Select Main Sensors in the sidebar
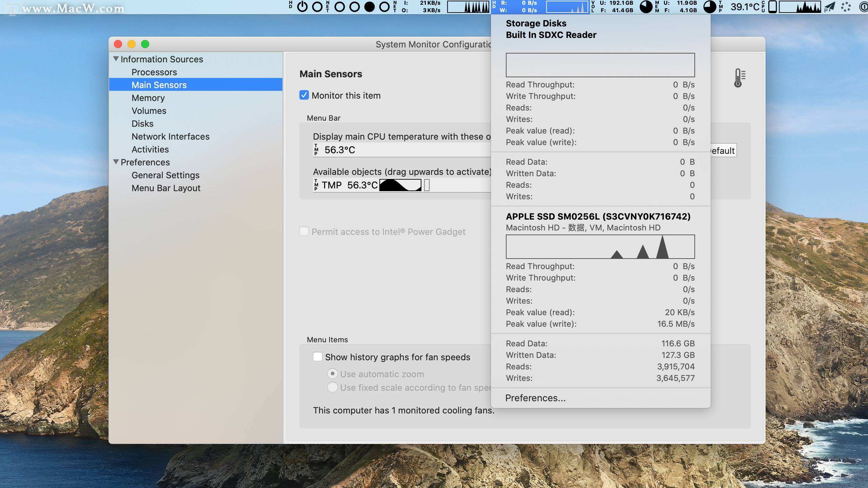The width and height of the screenshot is (868, 488). pos(196,85)
